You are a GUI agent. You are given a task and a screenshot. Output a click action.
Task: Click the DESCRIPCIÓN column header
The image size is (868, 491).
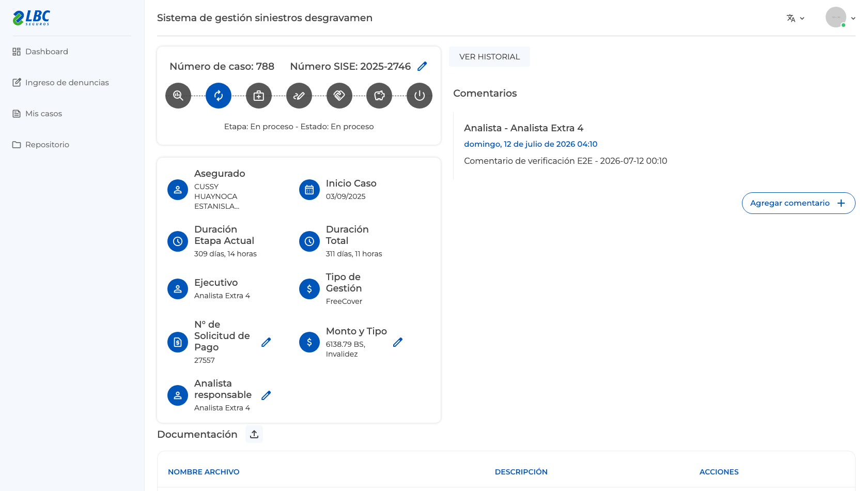click(x=521, y=472)
